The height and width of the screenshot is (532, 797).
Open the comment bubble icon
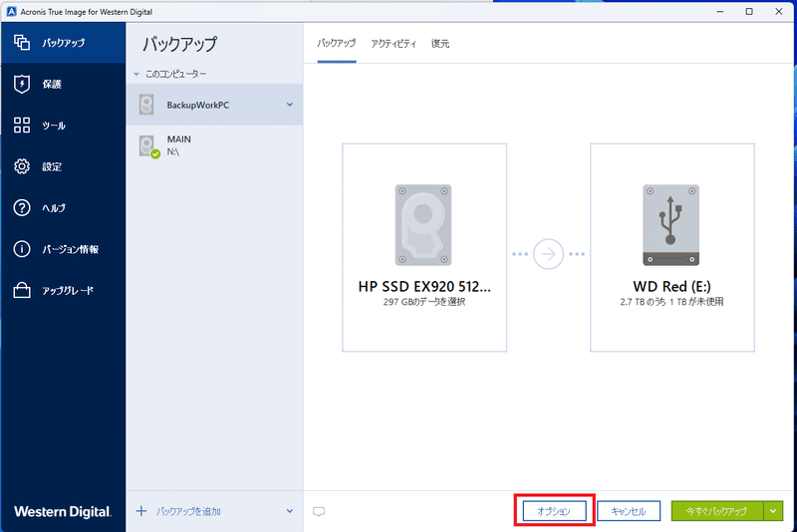click(319, 512)
